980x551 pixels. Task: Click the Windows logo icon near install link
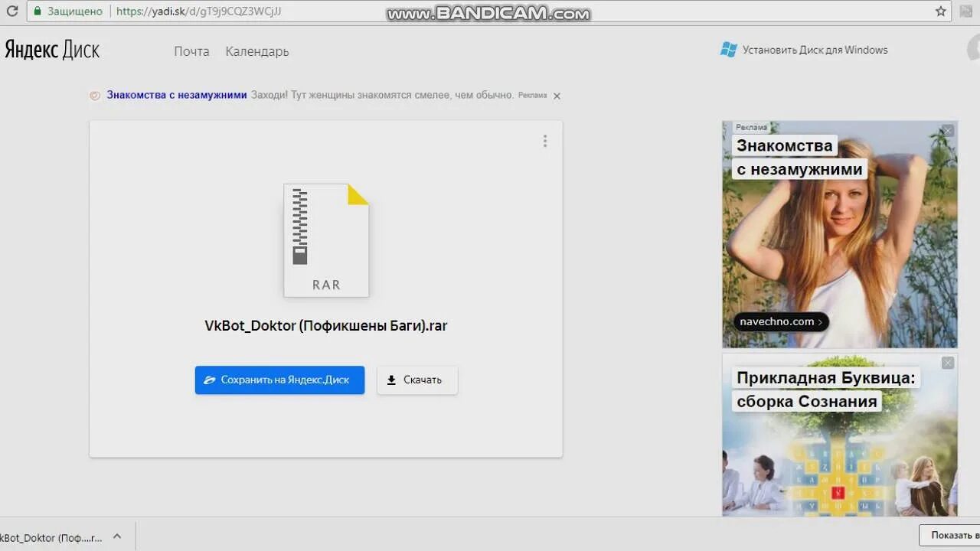[x=728, y=50]
